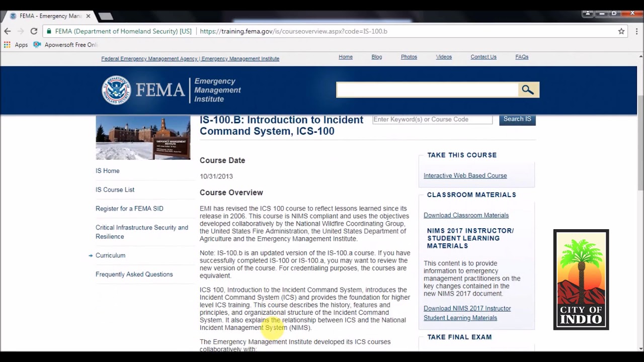This screenshot has width=644, height=362.
Task: Click the browser forward arrow
Action: click(x=21, y=31)
